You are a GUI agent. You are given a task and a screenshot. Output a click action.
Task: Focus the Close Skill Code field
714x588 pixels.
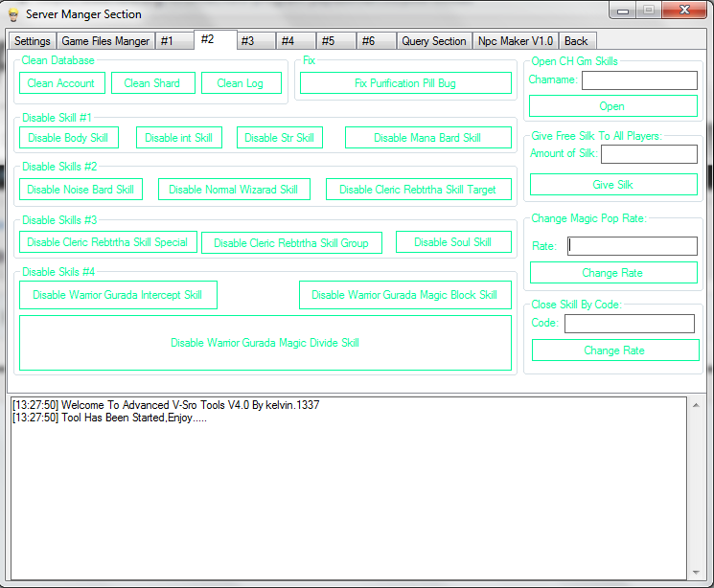(x=630, y=324)
